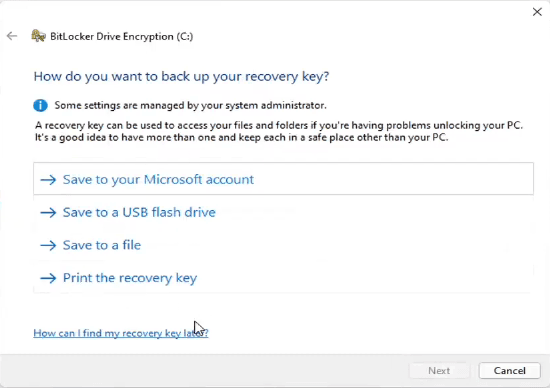The width and height of the screenshot is (550, 388).
Task: Go back using the back arrow
Action: (x=12, y=36)
